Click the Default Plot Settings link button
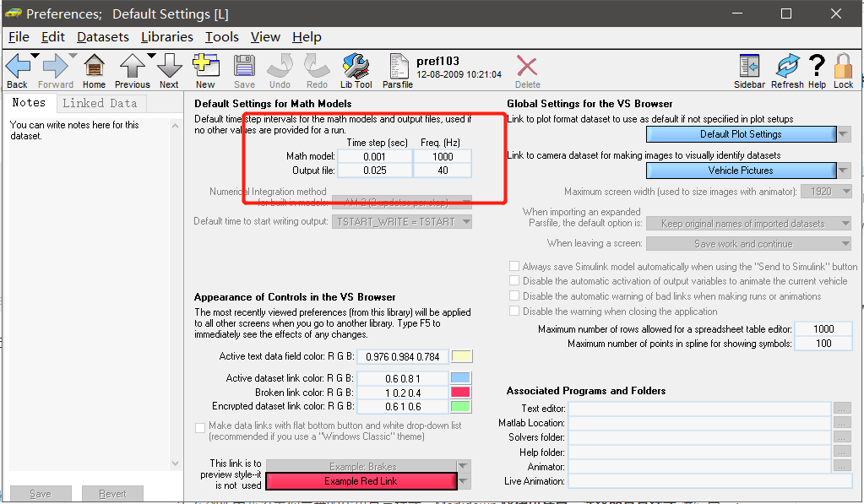Viewport: 864px width, 504px height. click(x=741, y=134)
